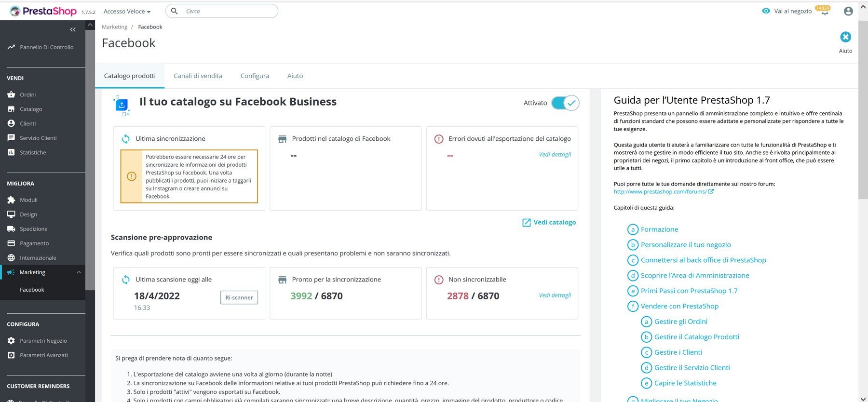Click the Statistiche chart icon
This screenshot has width=868, height=402.
[x=11, y=152]
